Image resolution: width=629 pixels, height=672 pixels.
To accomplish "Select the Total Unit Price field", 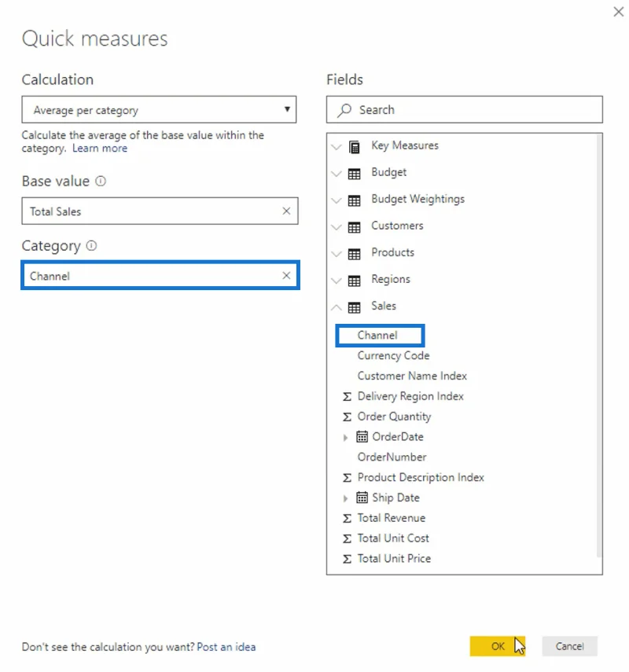I will (394, 559).
